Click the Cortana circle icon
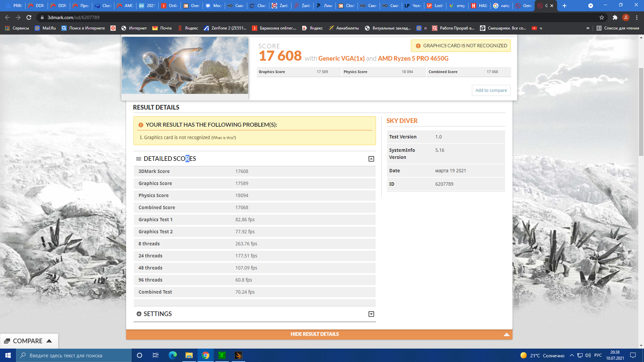Viewport: 644px width, 362px height. click(x=140, y=355)
